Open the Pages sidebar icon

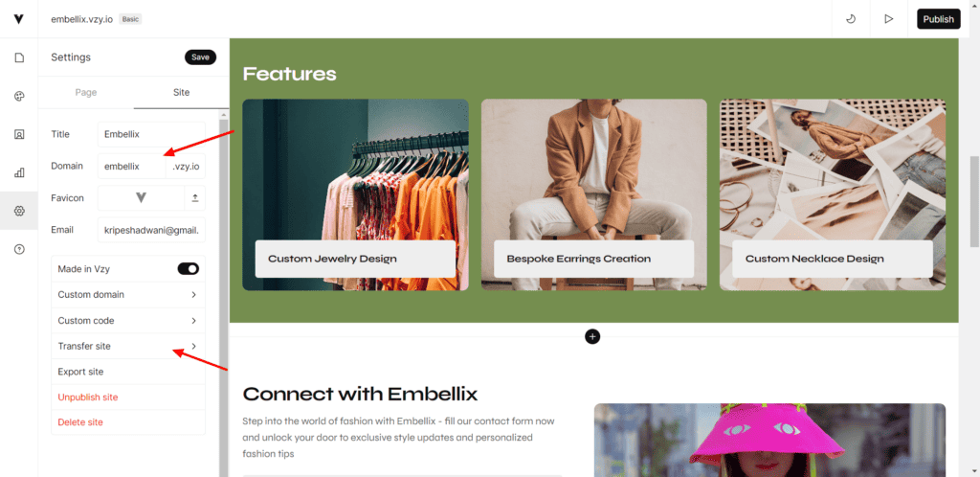coord(19,57)
